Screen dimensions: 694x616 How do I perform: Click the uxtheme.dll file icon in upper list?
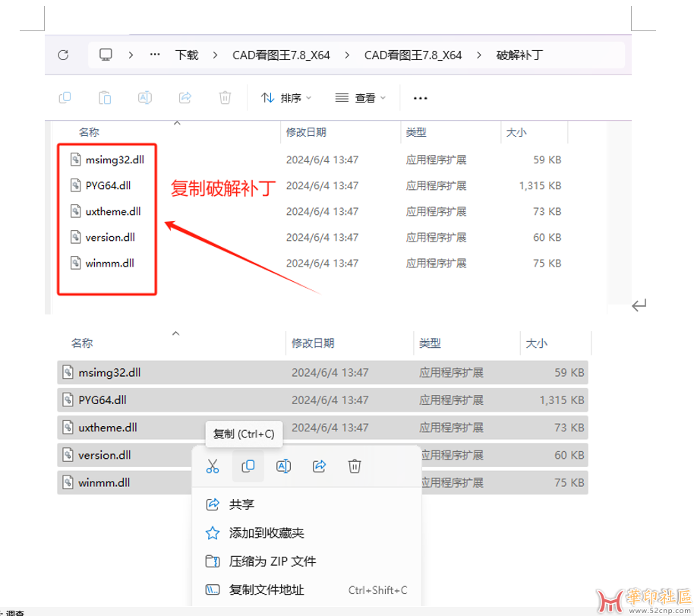[76, 211]
